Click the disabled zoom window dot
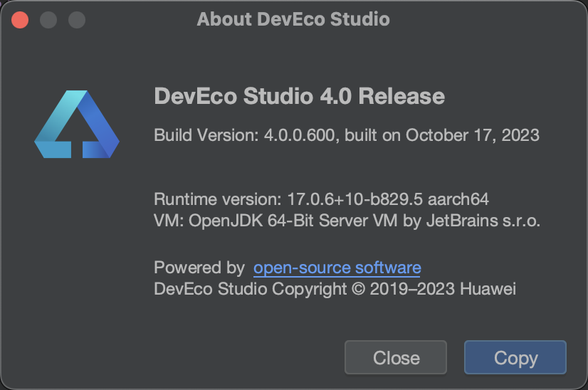Screen dimensions: 588x390 [76, 19]
